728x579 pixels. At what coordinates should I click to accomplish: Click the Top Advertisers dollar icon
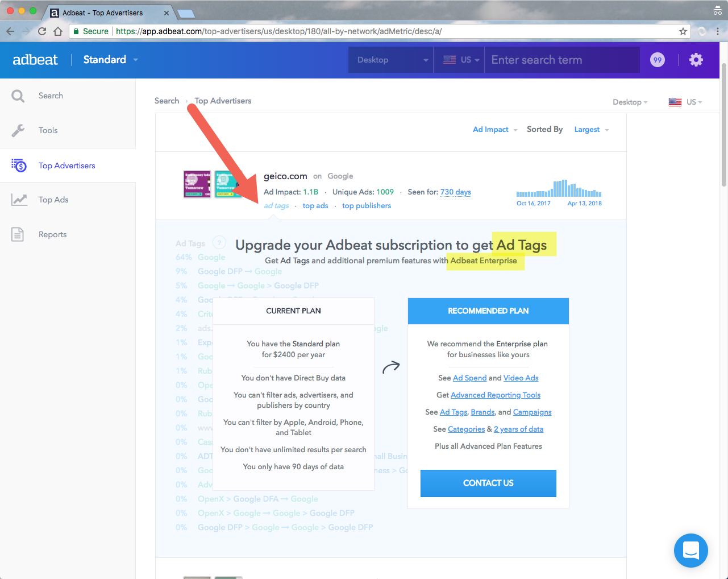point(19,166)
